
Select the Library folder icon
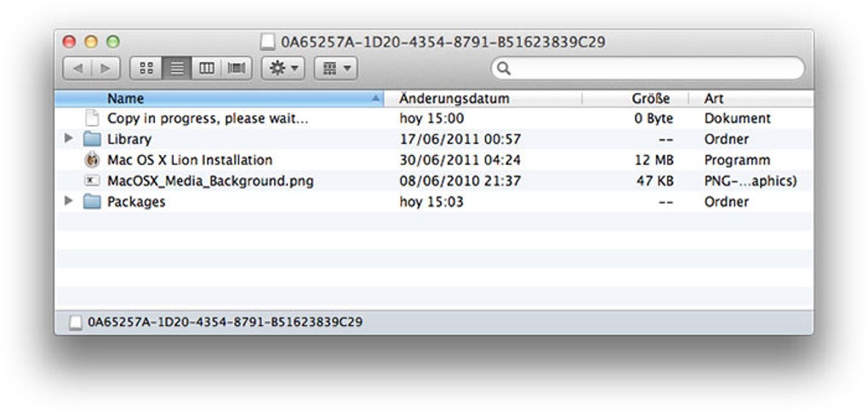pyautogui.click(x=92, y=139)
